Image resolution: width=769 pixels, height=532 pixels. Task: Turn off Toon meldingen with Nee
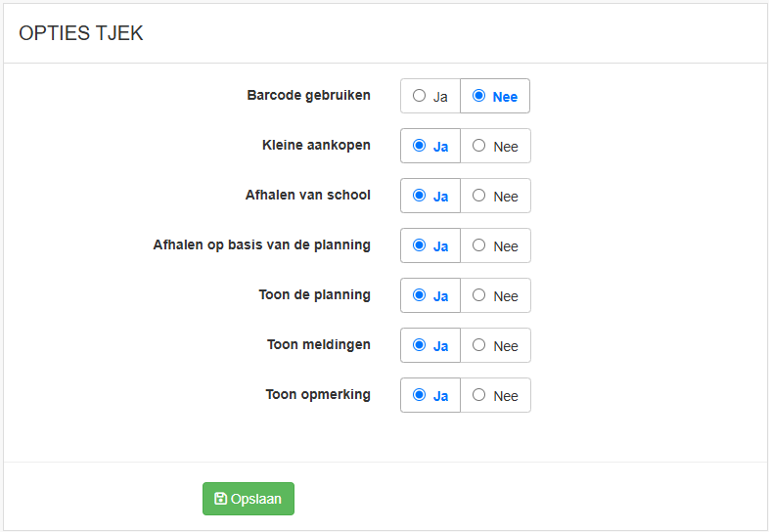click(495, 345)
